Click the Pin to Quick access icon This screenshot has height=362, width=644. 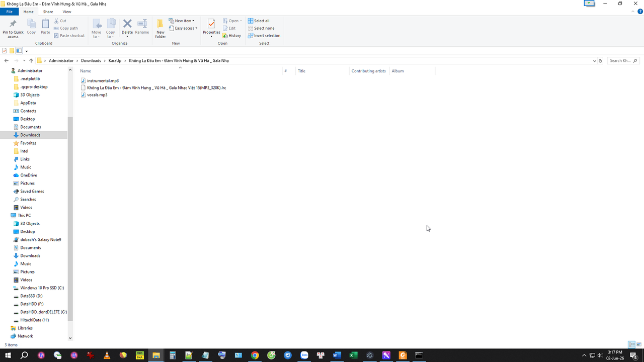(13, 24)
